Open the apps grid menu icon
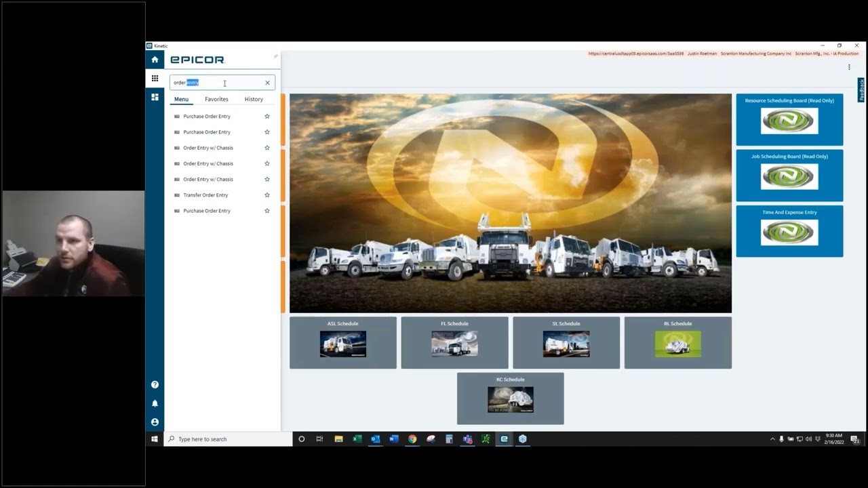This screenshot has height=488, width=868. 155,79
